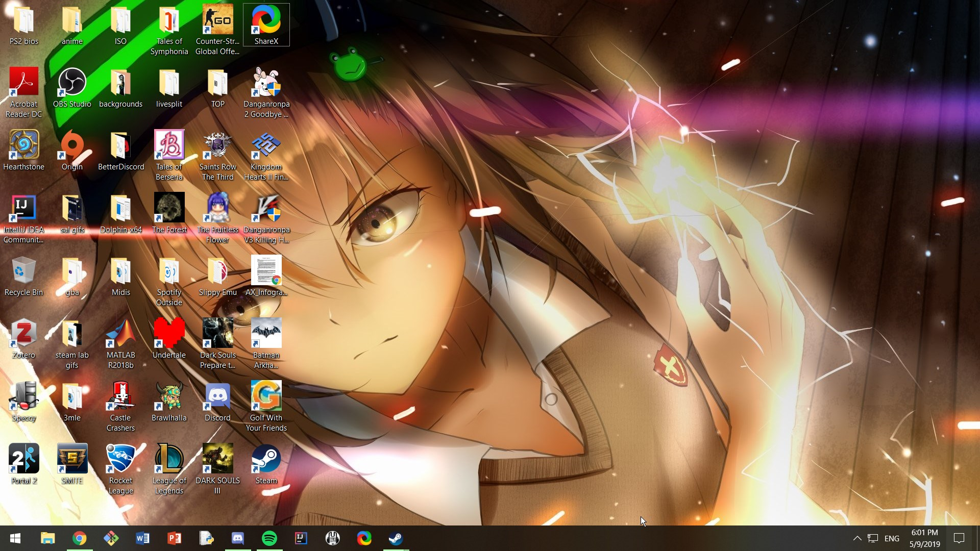Launch The Fruitless Flower shortcut
Viewport: 980px width, 551px height.
pos(217,219)
